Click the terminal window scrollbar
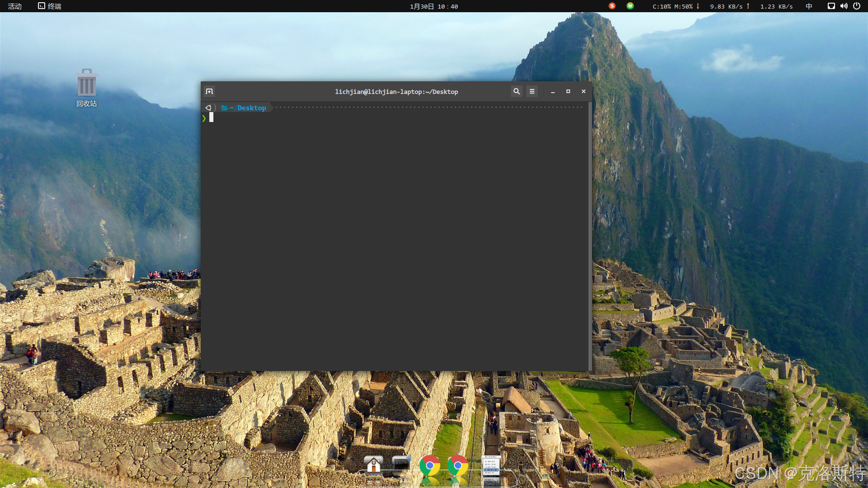 [x=590, y=235]
